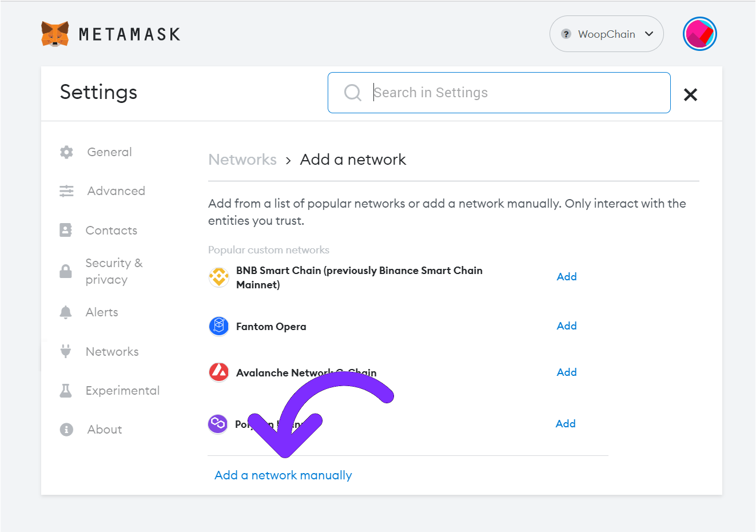The height and width of the screenshot is (532, 756).
Task: Open the About settings tab
Action: click(105, 430)
